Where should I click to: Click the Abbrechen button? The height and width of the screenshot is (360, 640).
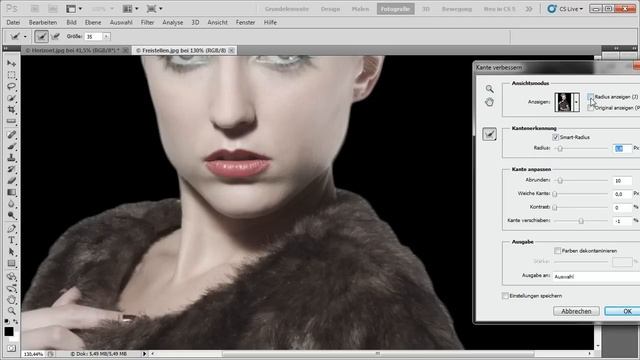(x=576, y=311)
